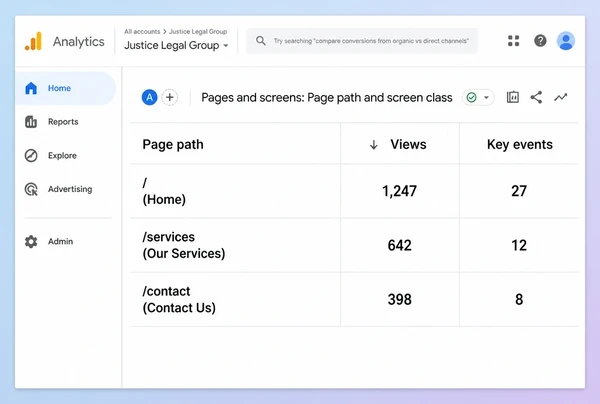The width and height of the screenshot is (600, 404).
Task: Focus the search field 'Try searching...'
Action: (362, 41)
